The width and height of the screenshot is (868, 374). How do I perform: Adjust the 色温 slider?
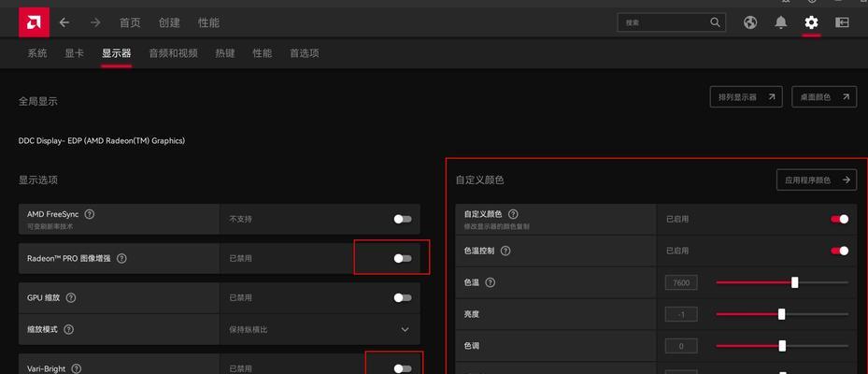pos(782,282)
